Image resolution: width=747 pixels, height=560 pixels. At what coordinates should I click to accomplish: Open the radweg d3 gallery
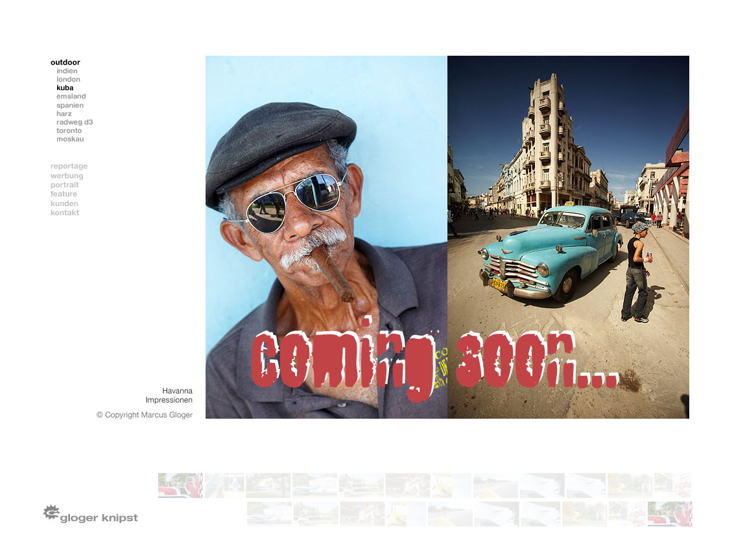pyautogui.click(x=75, y=122)
